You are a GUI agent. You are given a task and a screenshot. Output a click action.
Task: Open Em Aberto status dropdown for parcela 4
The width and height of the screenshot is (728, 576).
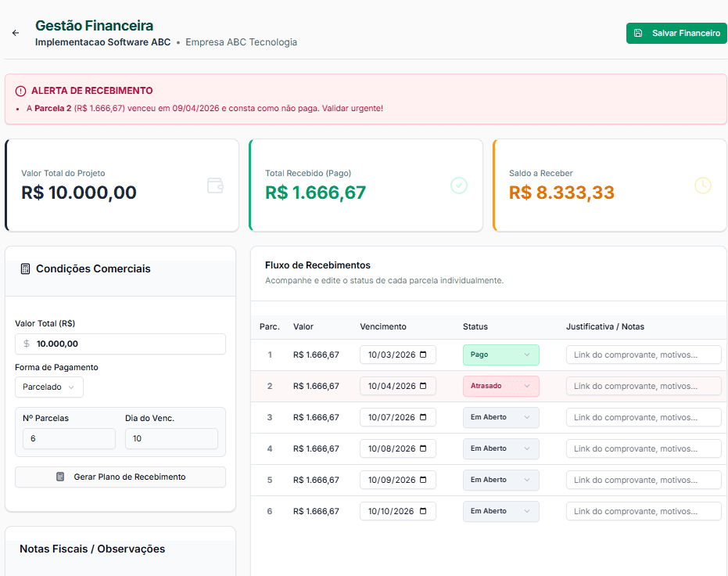click(x=501, y=448)
